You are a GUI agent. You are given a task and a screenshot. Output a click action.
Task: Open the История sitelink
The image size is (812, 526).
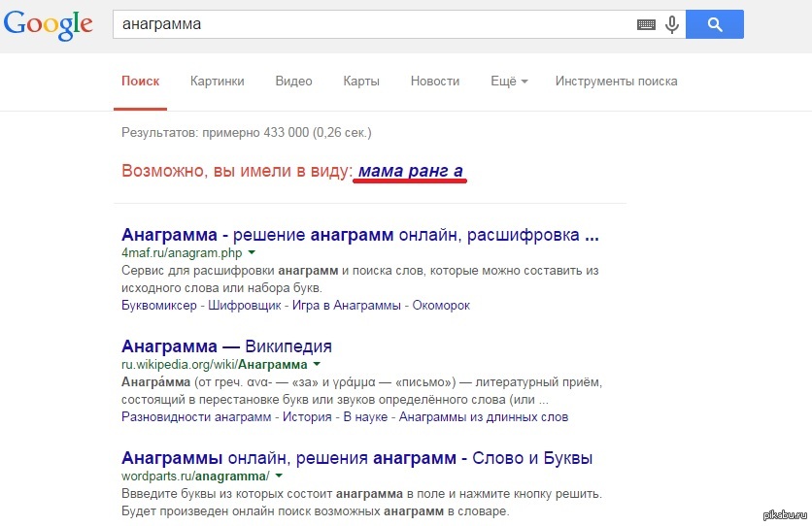[x=307, y=417]
